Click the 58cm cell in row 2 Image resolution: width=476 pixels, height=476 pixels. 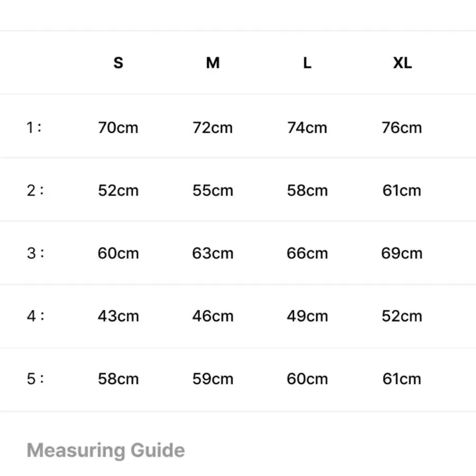pos(307,190)
